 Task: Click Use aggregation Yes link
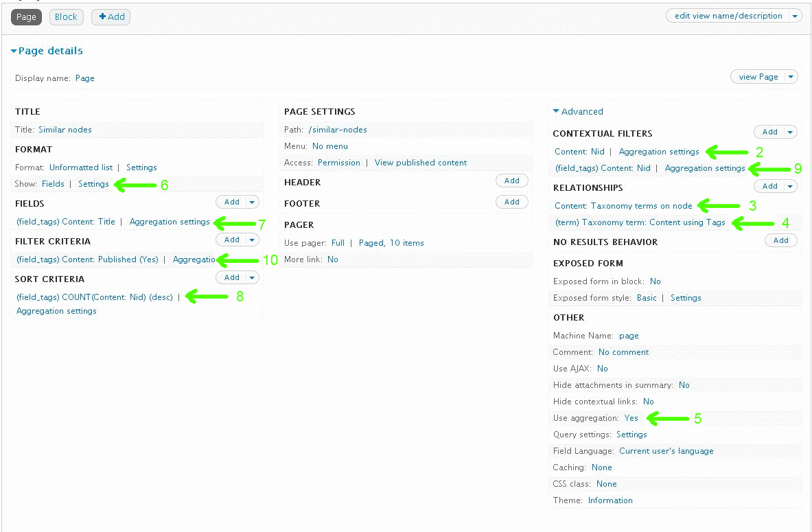coord(631,418)
